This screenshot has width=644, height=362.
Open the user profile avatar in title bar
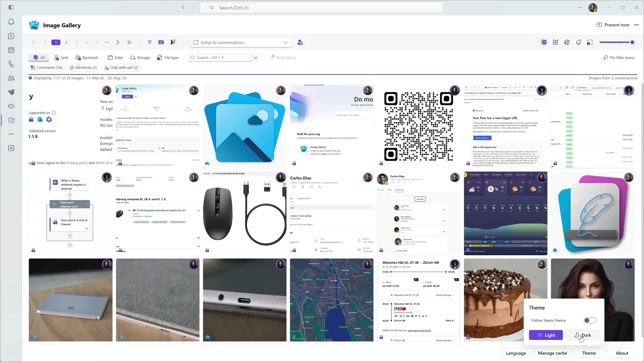pos(592,7)
